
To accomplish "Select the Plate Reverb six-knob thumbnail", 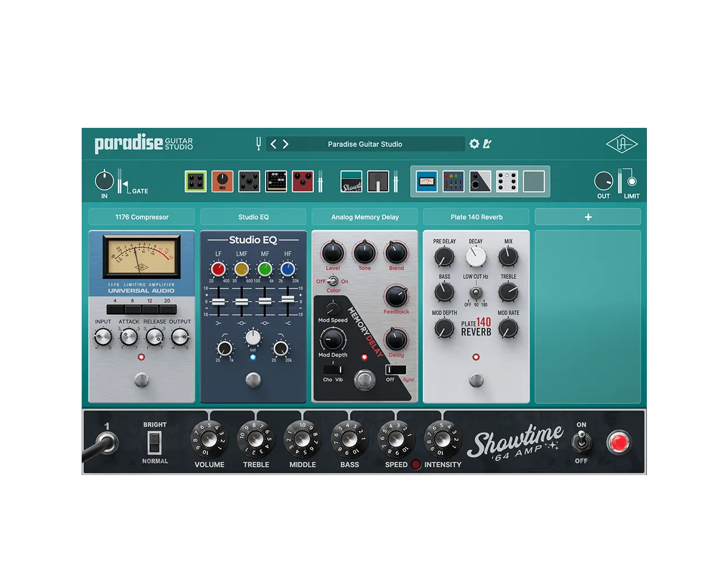I will pyautogui.click(x=507, y=182).
